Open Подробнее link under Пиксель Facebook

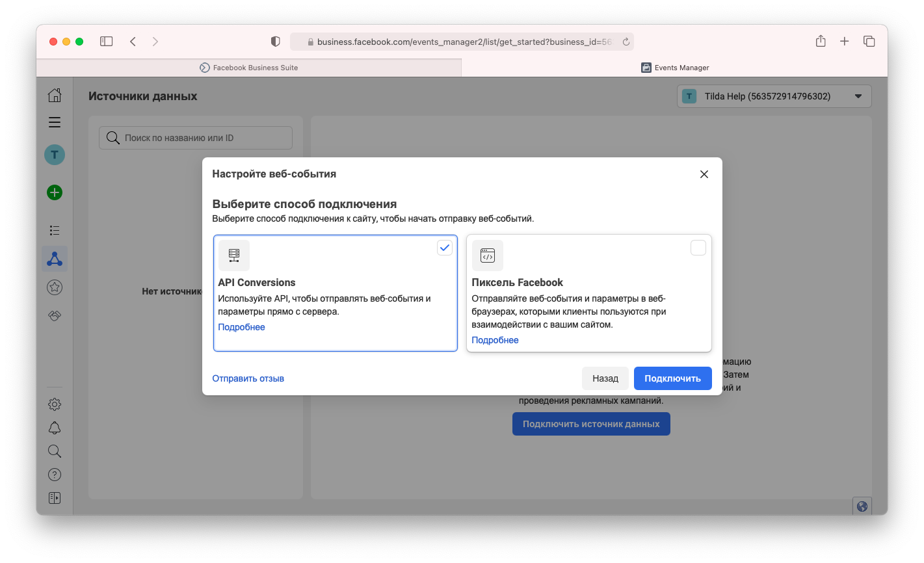[x=495, y=340]
